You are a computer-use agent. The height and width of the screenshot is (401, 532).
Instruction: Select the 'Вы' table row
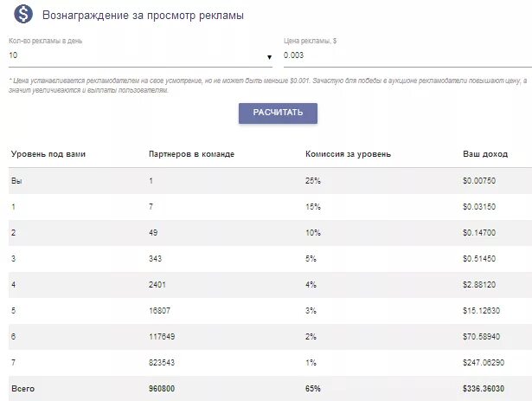coord(270,181)
